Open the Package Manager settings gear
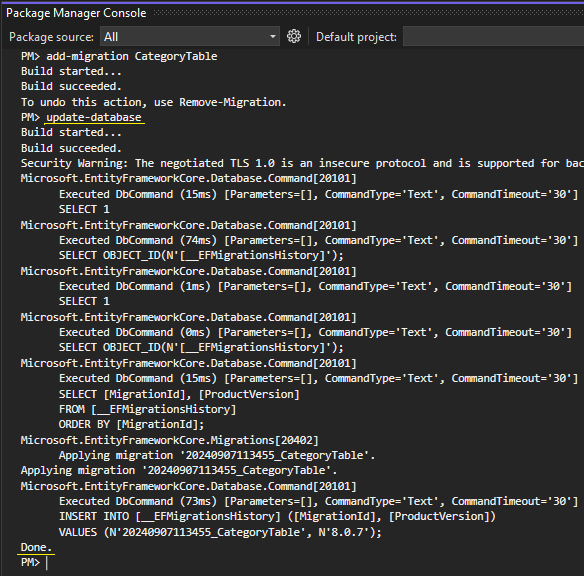Image resolution: width=584 pixels, height=576 pixels. [x=294, y=36]
